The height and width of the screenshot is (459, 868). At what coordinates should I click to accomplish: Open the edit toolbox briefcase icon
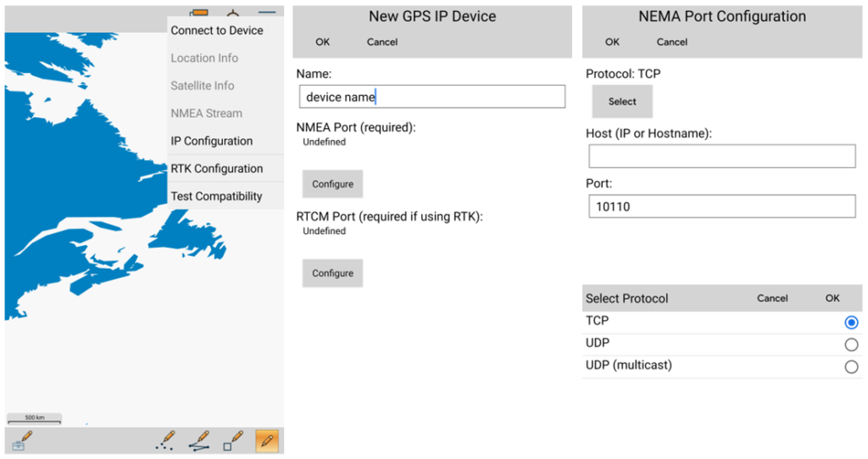tap(22, 440)
